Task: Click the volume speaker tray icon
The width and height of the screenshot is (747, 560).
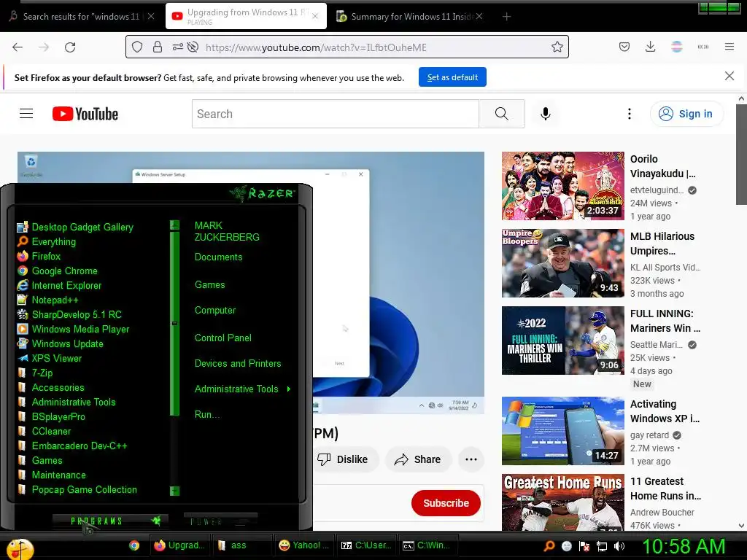Action: [619, 546]
